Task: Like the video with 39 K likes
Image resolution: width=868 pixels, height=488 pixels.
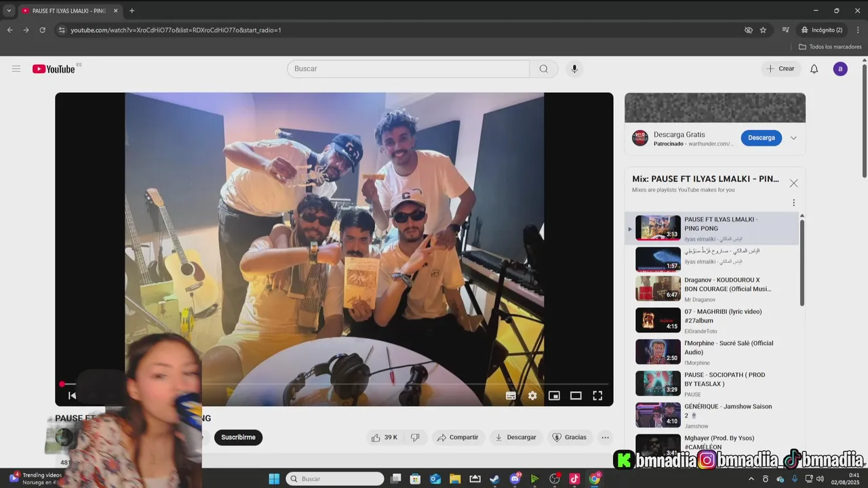Action: coord(384,437)
